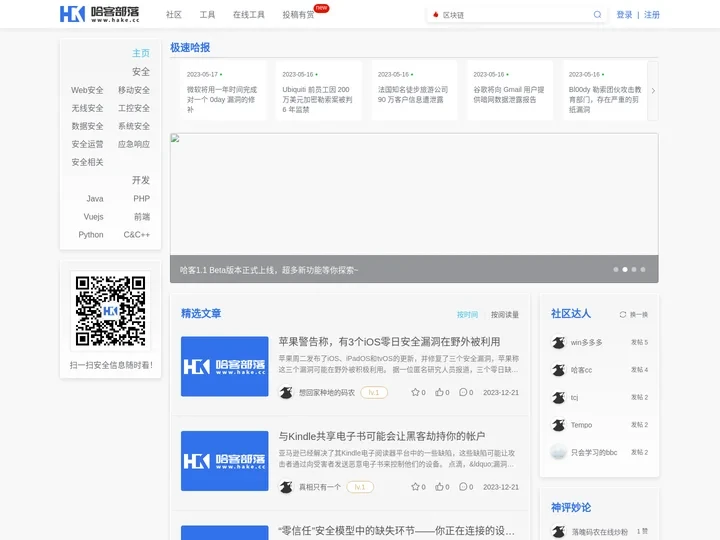
Task: Click the QR code image
Action: tap(110, 311)
